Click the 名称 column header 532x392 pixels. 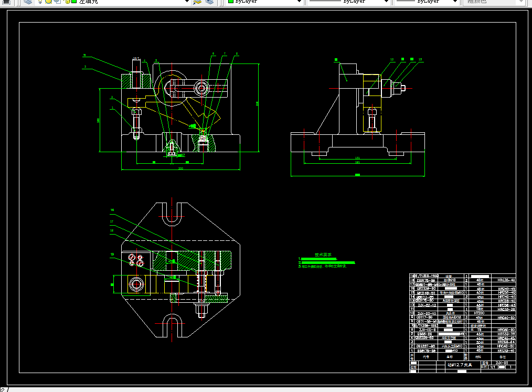click(x=450, y=357)
